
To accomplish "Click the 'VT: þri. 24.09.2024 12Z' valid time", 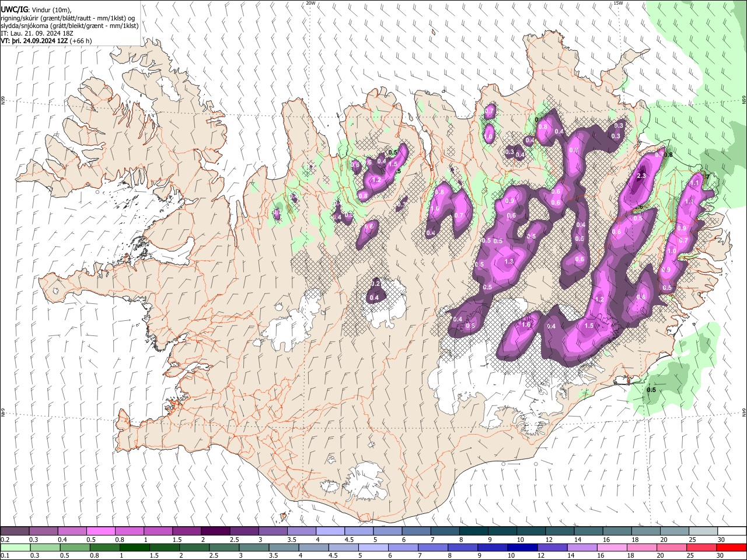I will tap(34, 41).
